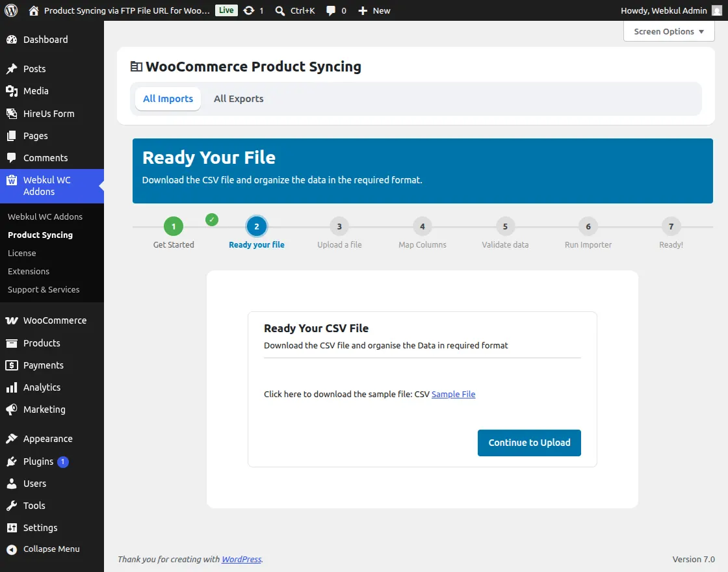Click the WordPress logo icon
The image size is (728, 572).
[10, 10]
